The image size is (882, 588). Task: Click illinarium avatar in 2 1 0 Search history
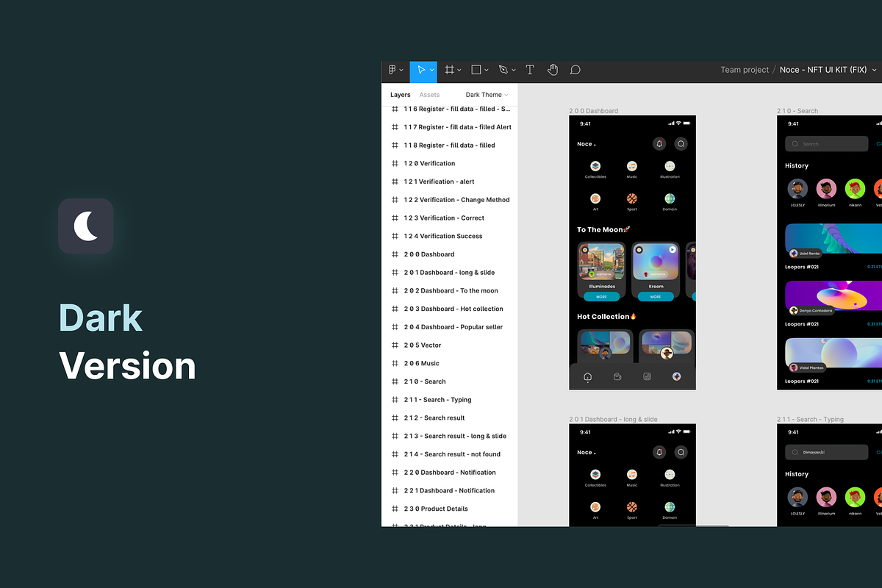(x=826, y=189)
